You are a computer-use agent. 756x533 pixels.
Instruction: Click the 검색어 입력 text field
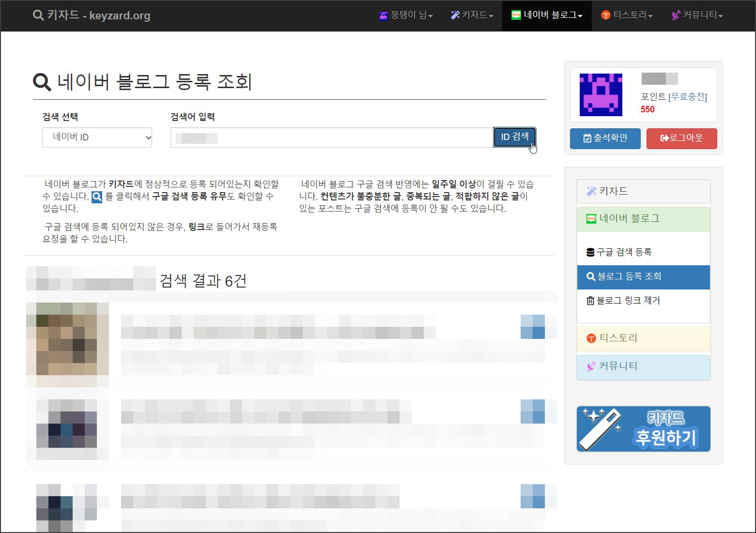[x=332, y=137]
